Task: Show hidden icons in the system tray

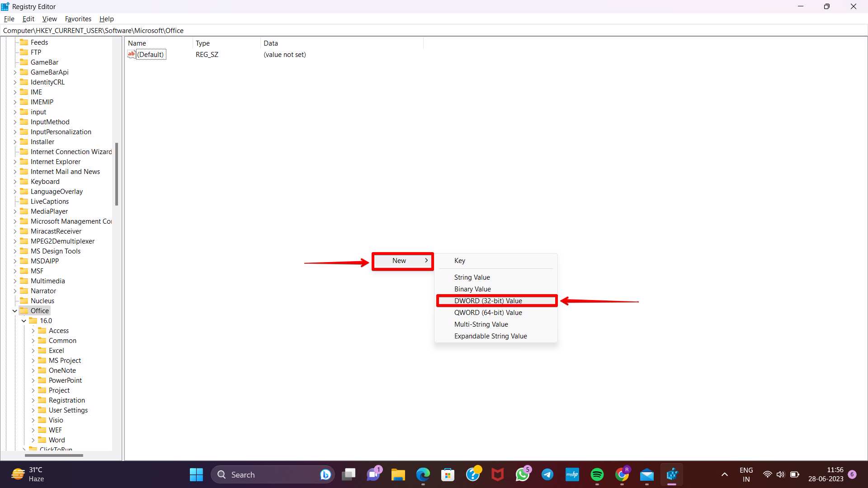Action: click(x=724, y=474)
